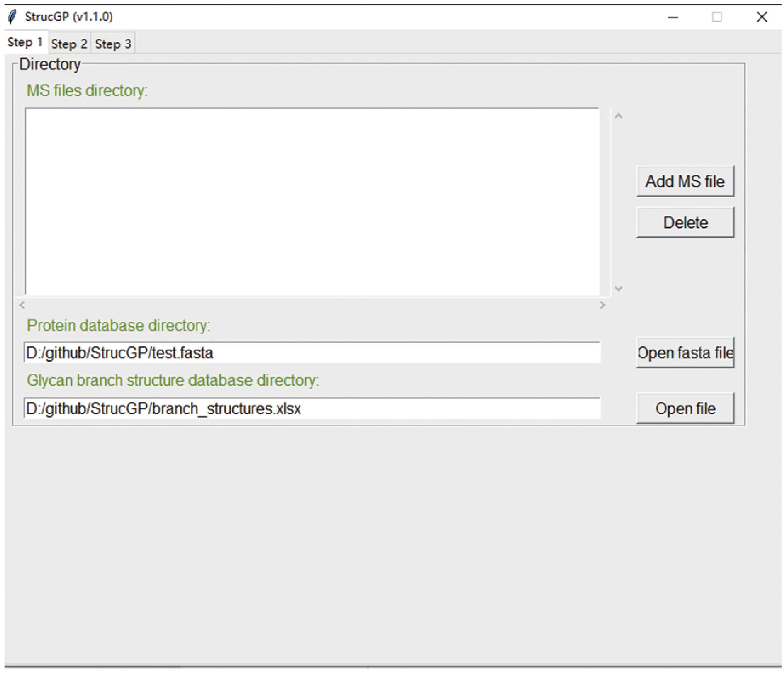Click the MS files list scroll-up arrow

618,116
